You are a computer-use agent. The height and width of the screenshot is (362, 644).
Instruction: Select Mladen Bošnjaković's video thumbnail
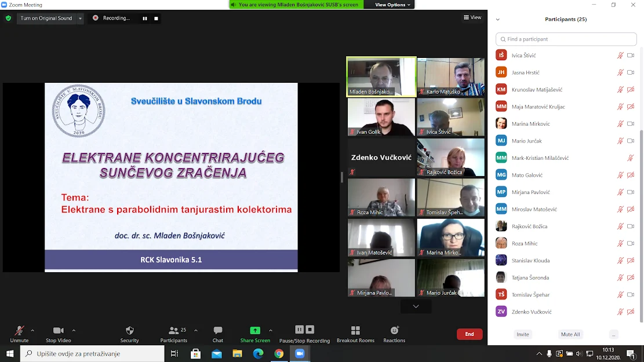point(381,77)
